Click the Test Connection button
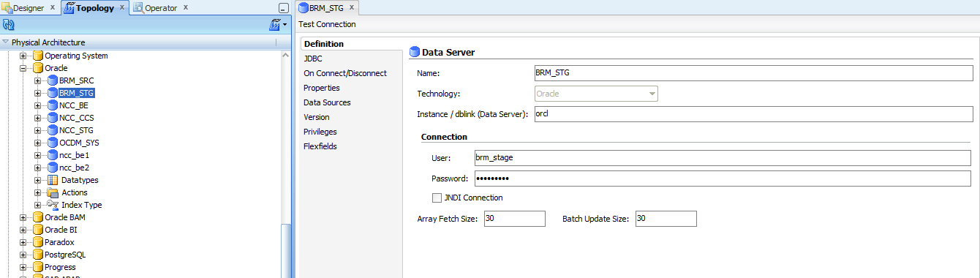This screenshot has height=278, width=980. pyautogui.click(x=327, y=24)
